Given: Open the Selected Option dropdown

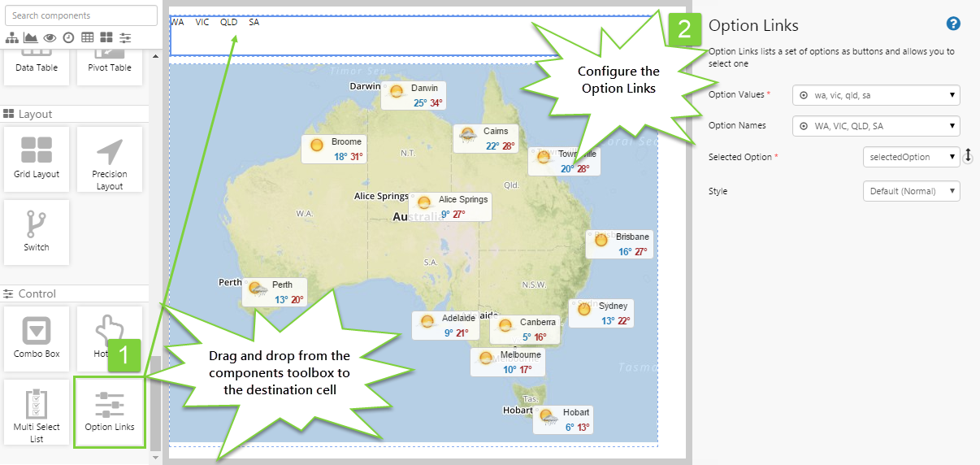Looking at the screenshot, I should 911,157.
